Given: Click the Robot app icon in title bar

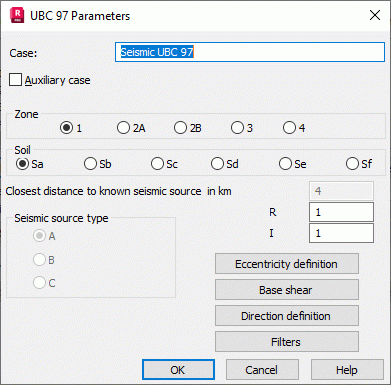Looking at the screenshot, I should coord(17,15).
